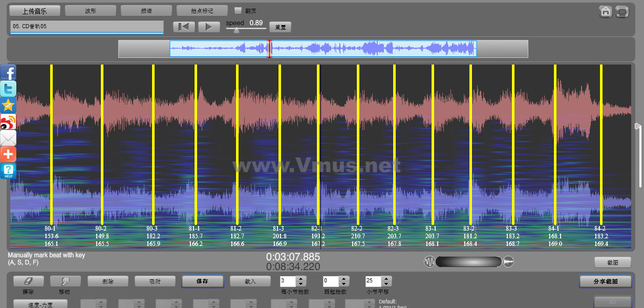Increase the 每小节拍数 stepper value
This screenshot has width=644, height=308.
pos(301,279)
